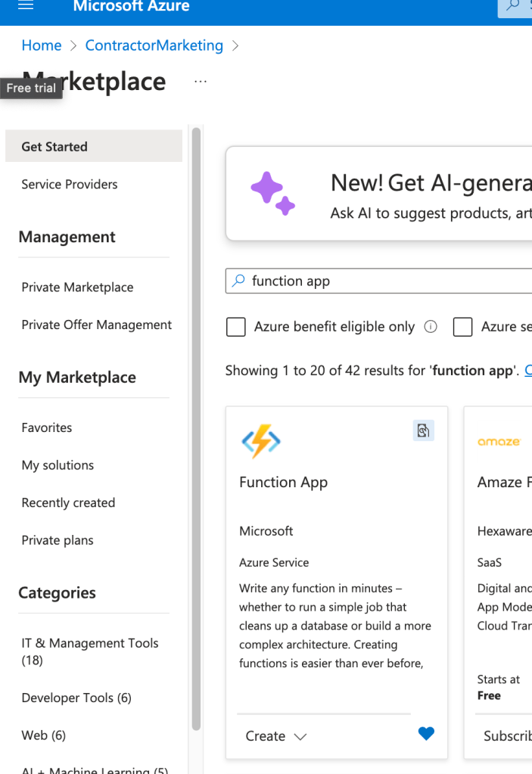Filter by IT & Management Tools category
Viewport: 532px width, 774px height.
90,651
